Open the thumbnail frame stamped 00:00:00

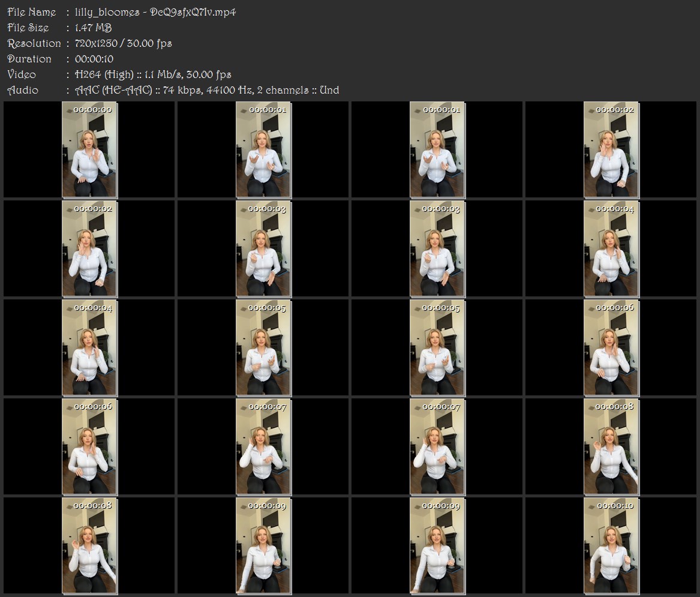89,149
